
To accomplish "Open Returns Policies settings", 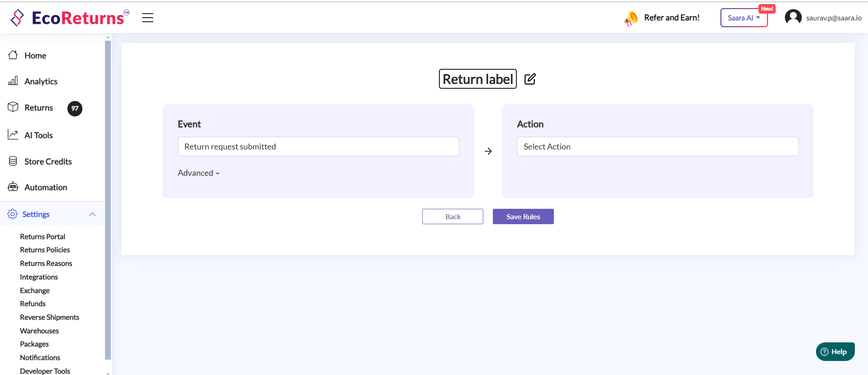I will pyautogui.click(x=45, y=250).
